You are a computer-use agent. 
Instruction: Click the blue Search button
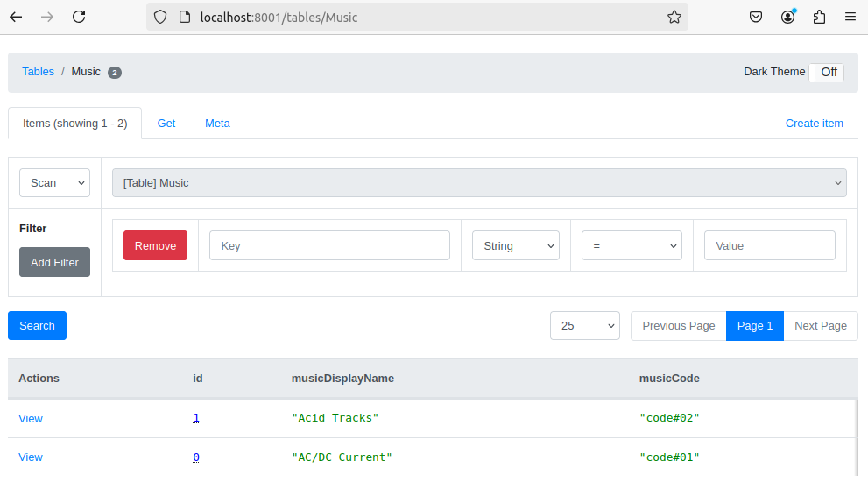(x=37, y=326)
